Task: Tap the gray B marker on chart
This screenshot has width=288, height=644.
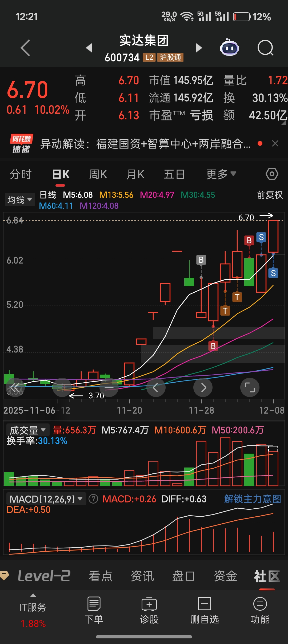Action: 201,260
